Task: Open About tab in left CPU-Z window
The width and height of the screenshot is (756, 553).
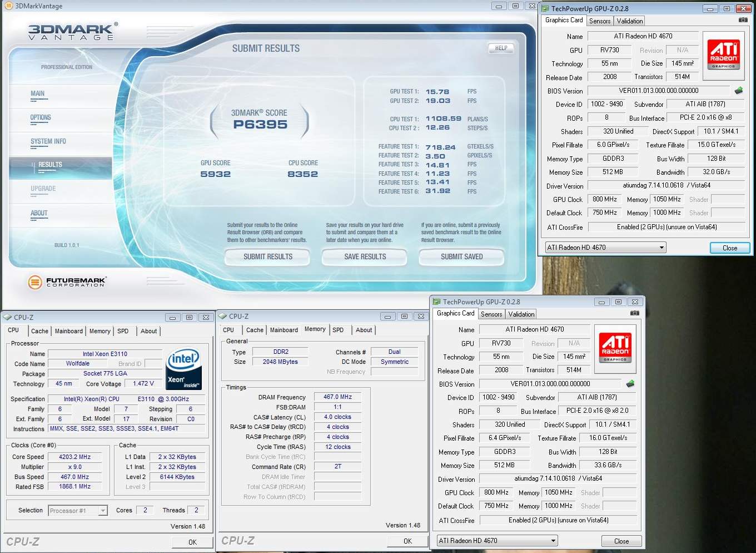Action: pos(148,331)
